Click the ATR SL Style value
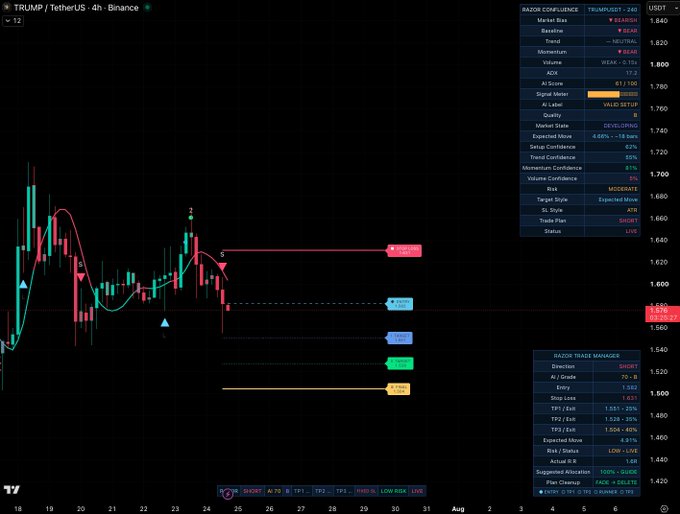680x514 pixels. [632, 210]
